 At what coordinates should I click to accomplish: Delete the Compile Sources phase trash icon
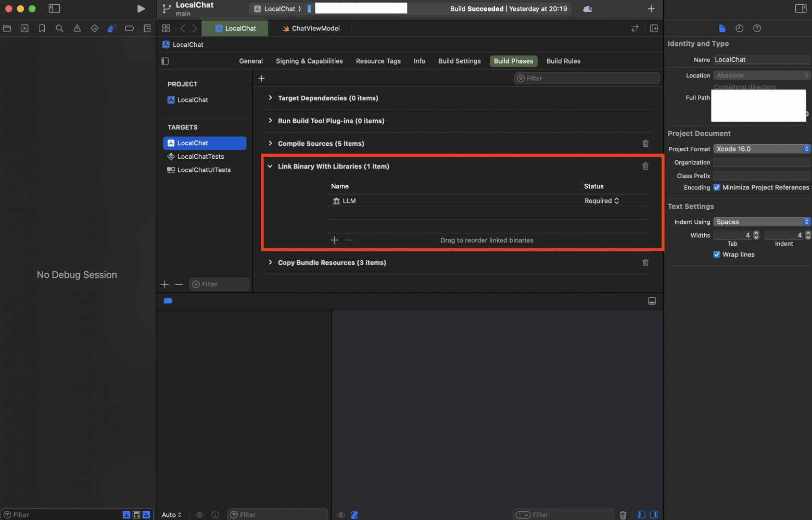coord(645,144)
